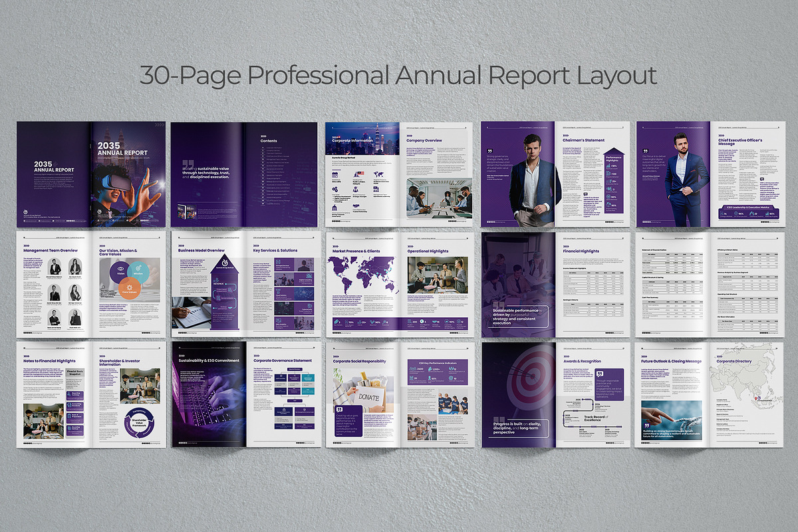Select the handshake icon labeled Trusted Partnership
The image size is (798, 532).
tap(356, 206)
